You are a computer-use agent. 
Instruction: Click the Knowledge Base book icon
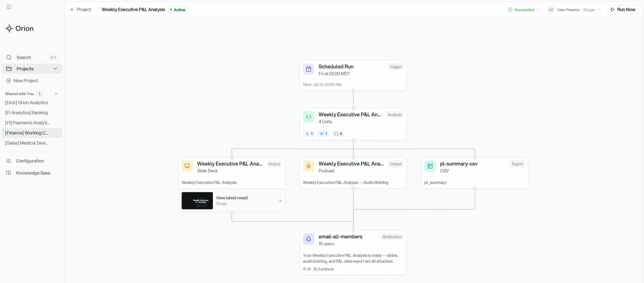(9, 173)
